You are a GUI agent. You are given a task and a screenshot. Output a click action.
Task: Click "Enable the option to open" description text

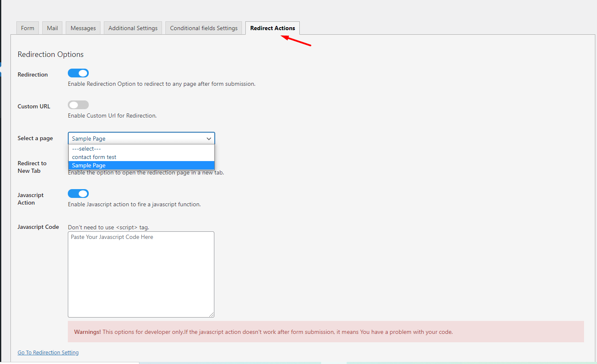coord(146,172)
